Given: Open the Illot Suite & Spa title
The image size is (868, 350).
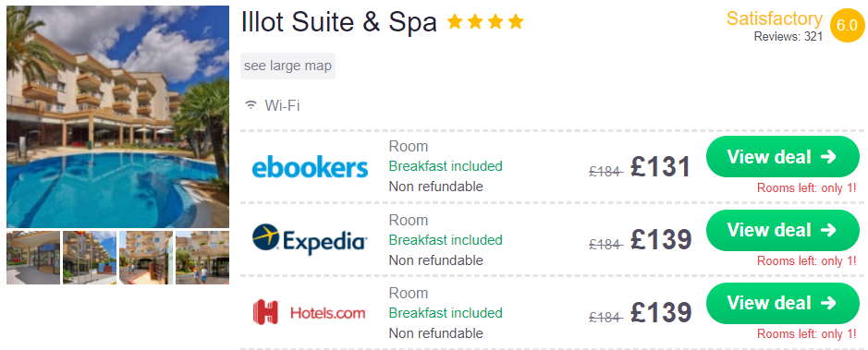Looking at the screenshot, I should click(x=338, y=22).
